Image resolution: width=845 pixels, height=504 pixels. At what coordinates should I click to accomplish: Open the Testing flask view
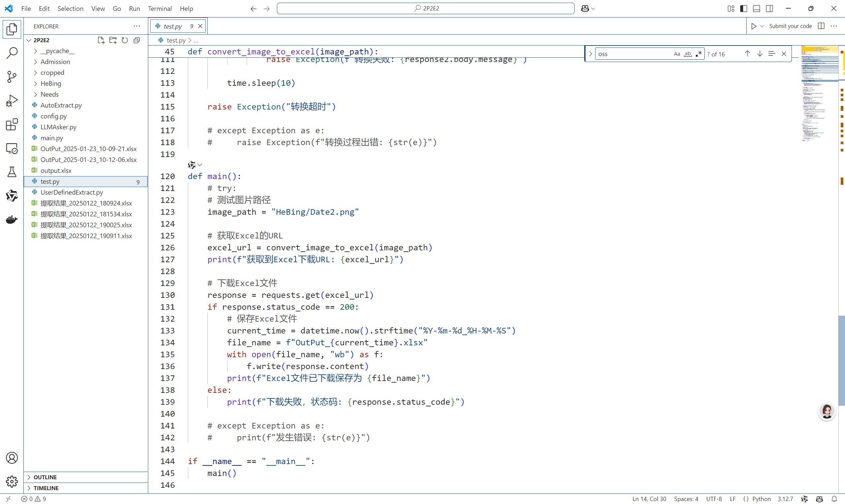pos(12,172)
